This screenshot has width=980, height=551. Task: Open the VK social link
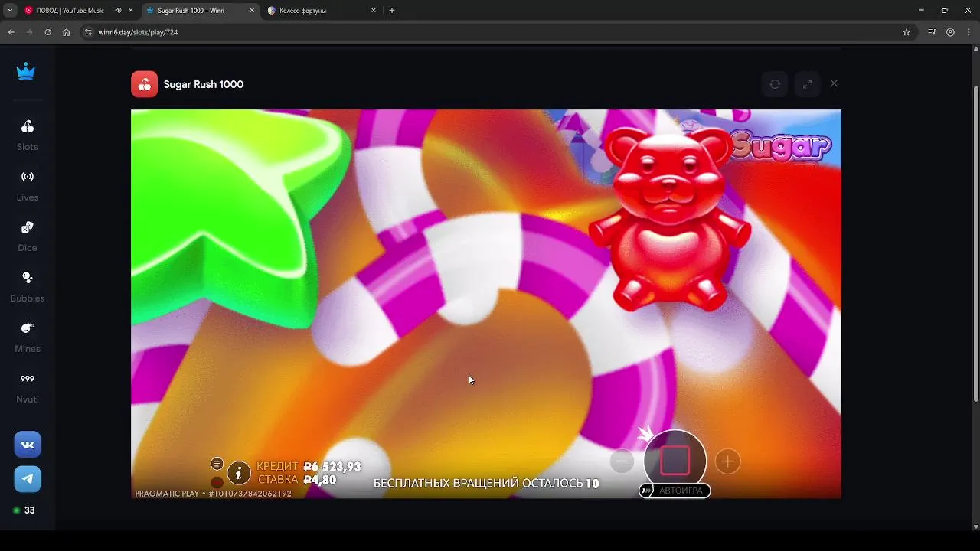pyautogui.click(x=28, y=445)
